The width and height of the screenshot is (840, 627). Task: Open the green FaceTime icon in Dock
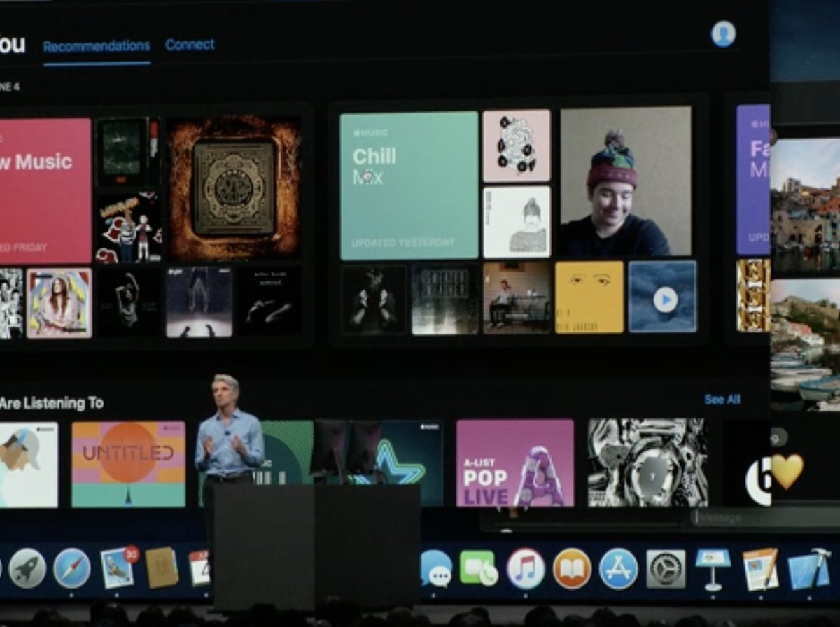click(x=479, y=568)
